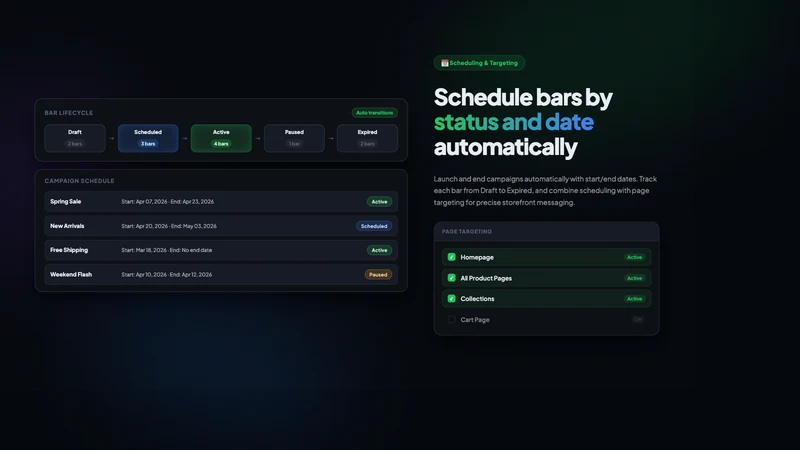This screenshot has width=800, height=450.
Task: Click the Active badge on All Product Pages row
Action: [x=634, y=278]
